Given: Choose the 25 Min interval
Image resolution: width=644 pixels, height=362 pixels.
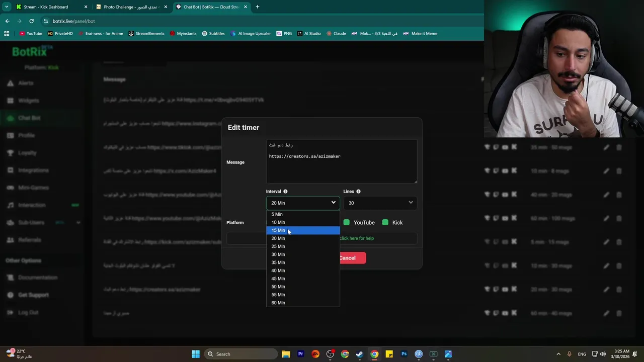Looking at the screenshot, I should point(303,246).
